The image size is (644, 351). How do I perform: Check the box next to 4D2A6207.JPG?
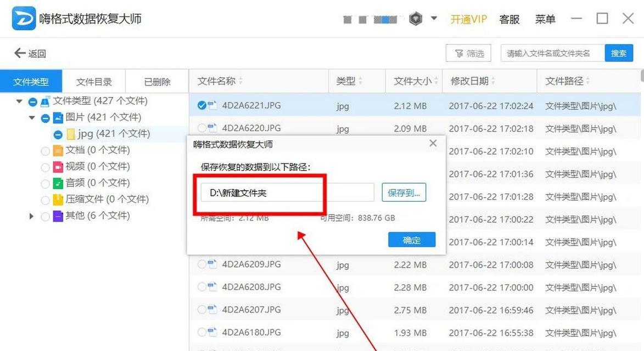coord(201,309)
